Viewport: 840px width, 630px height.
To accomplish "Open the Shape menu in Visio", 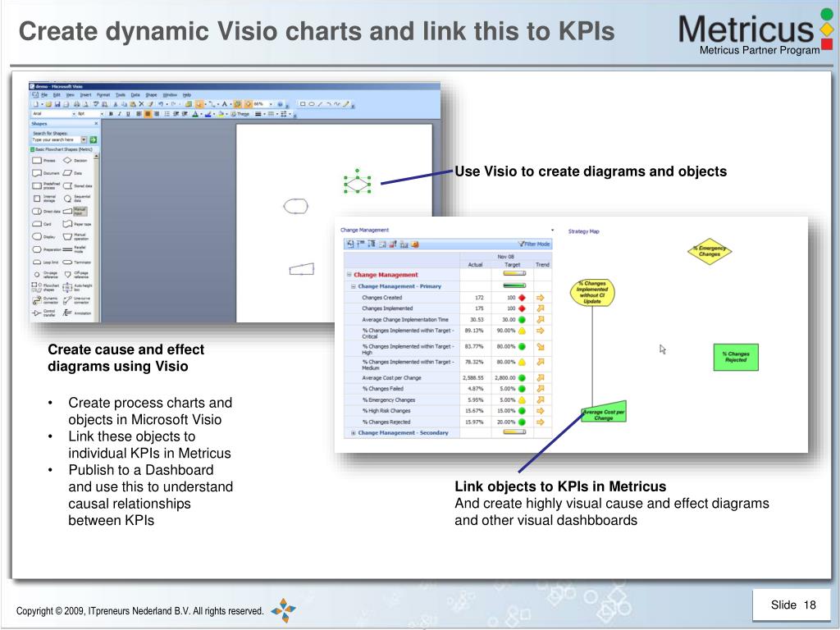I will pyautogui.click(x=151, y=95).
